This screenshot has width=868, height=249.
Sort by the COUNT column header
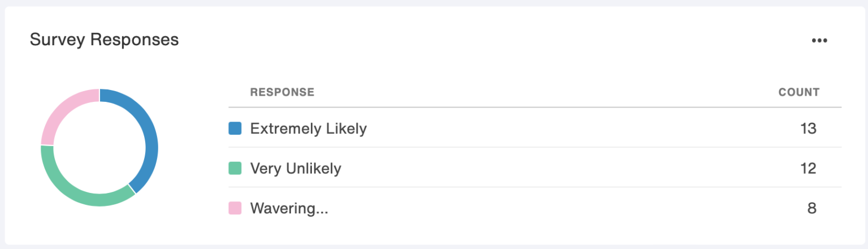pyautogui.click(x=798, y=92)
